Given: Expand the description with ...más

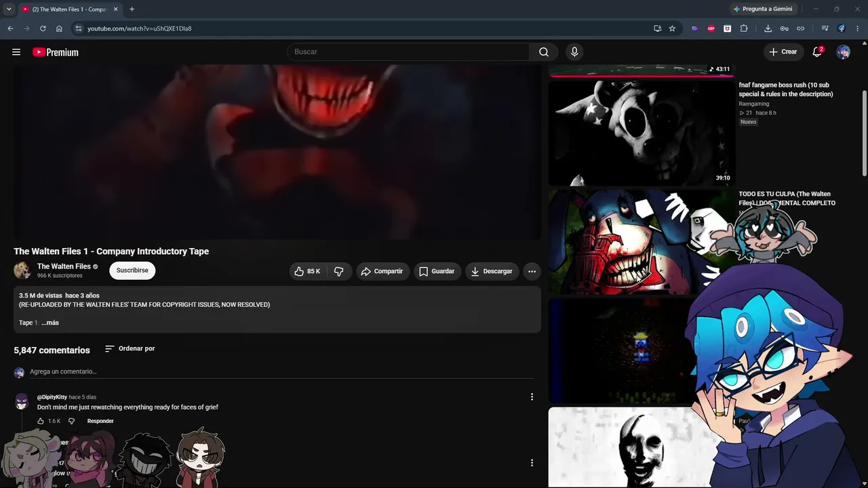Looking at the screenshot, I should pos(50,323).
